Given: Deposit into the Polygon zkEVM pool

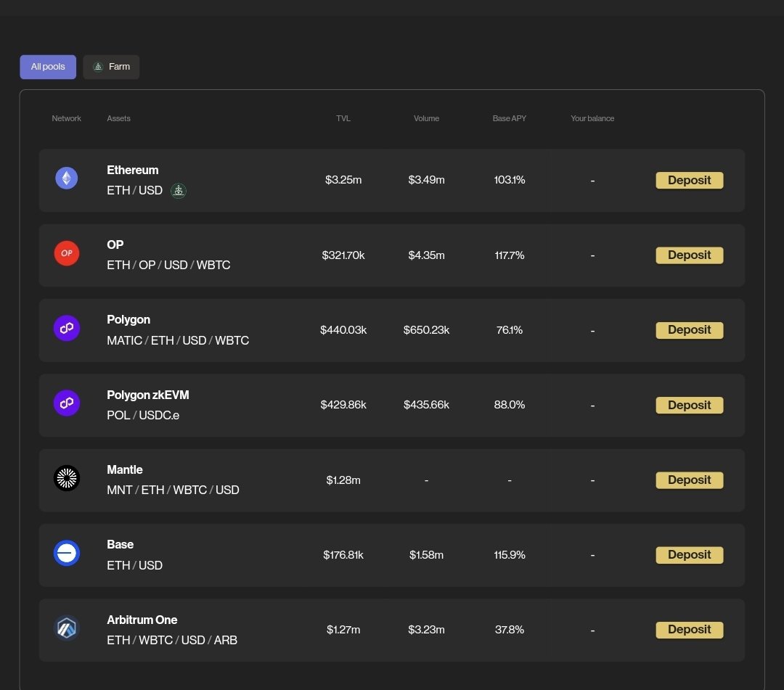Looking at the screenshot, I should pos(690,405).
